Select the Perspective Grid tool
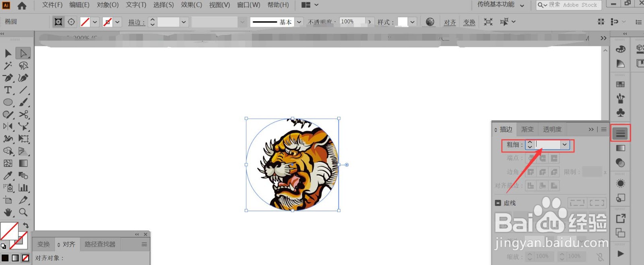This screenshot has height=265, width=644. 23,151
